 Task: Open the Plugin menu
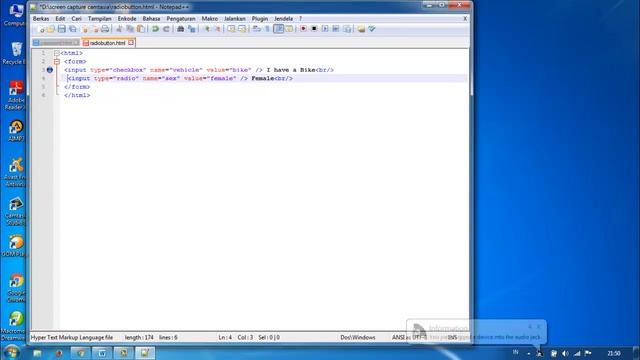coord(260,19)
